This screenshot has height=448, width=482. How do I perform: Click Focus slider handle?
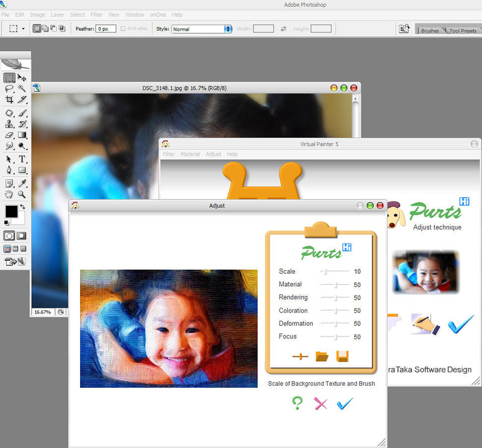tap(336, 337)
